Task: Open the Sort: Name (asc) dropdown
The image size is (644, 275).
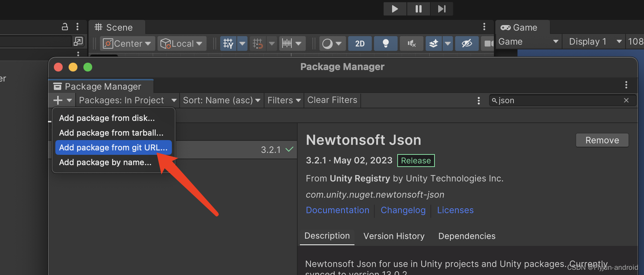Action: (x=222, y=100)
